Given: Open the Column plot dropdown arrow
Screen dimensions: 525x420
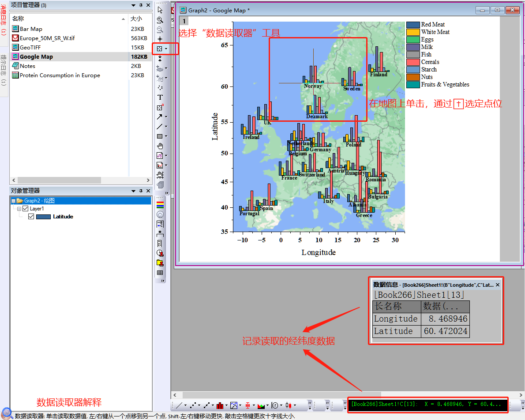Looking at the screenshot, I should click(226, 405).
